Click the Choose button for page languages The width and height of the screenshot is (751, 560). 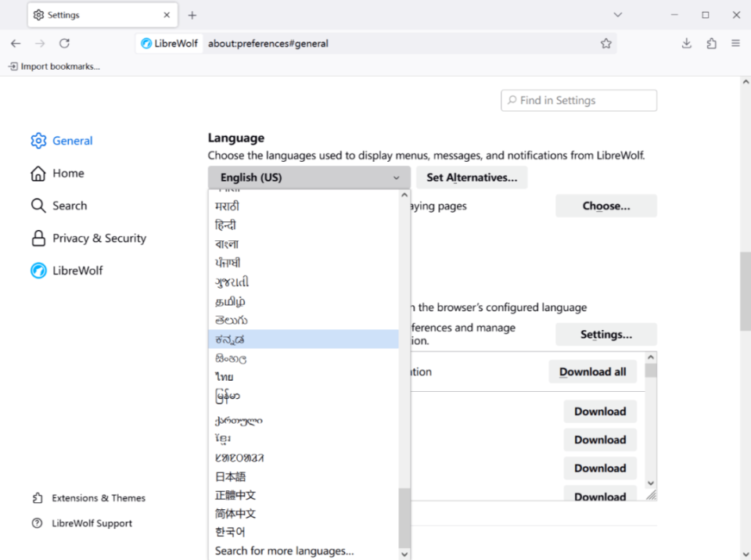pos(605,206)
